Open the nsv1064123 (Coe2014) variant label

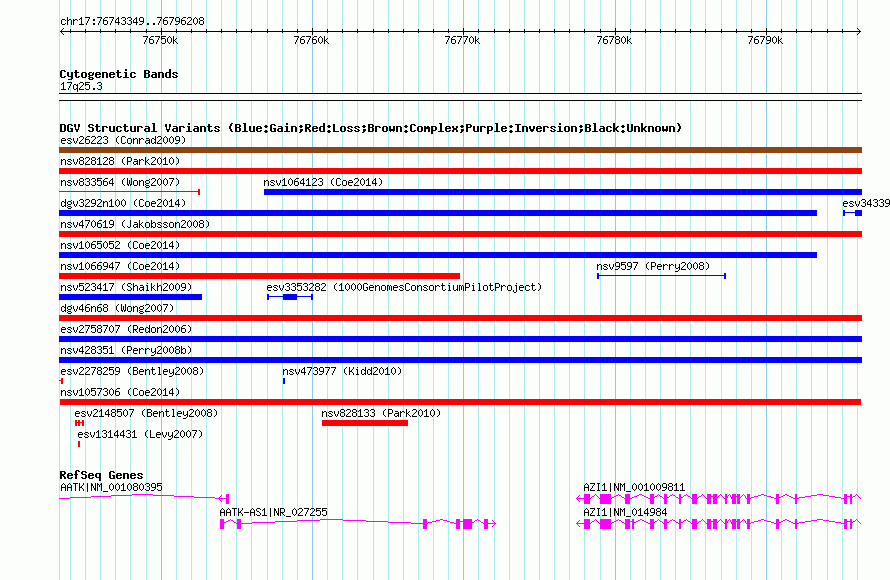click(x=323, y=182)
